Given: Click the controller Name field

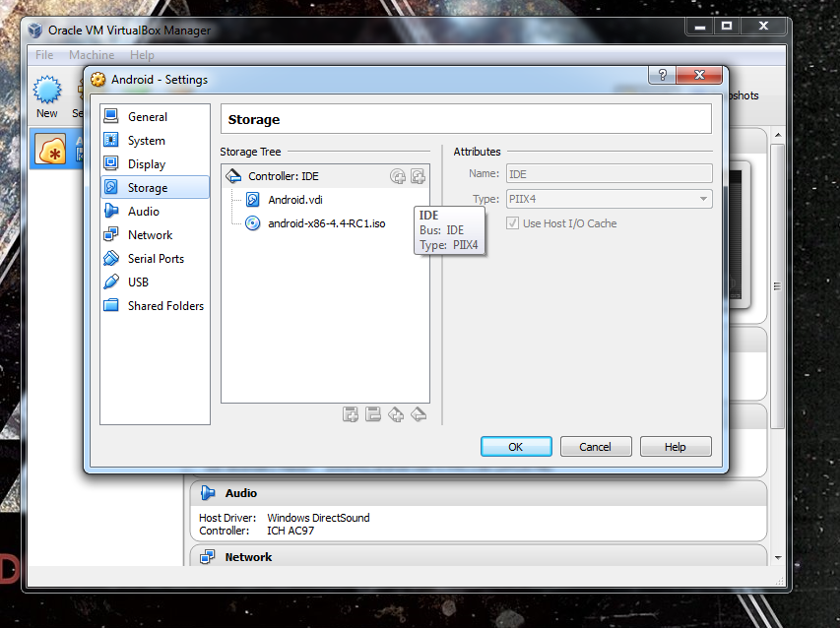Looking at the screenshot, I should 610,174.
